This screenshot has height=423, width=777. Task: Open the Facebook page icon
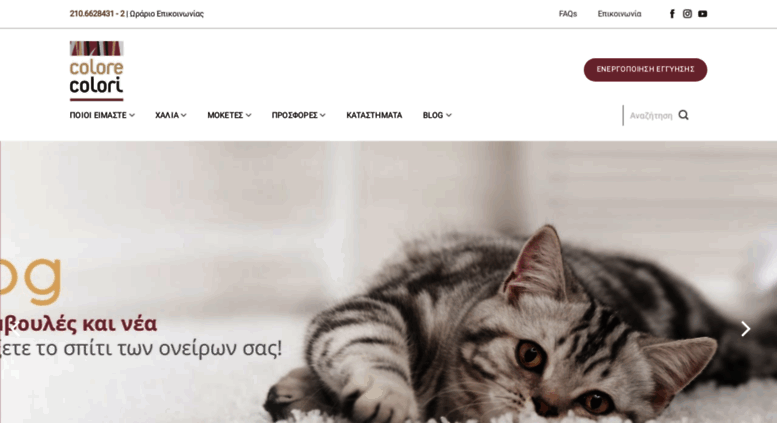(x=672, y=14)
